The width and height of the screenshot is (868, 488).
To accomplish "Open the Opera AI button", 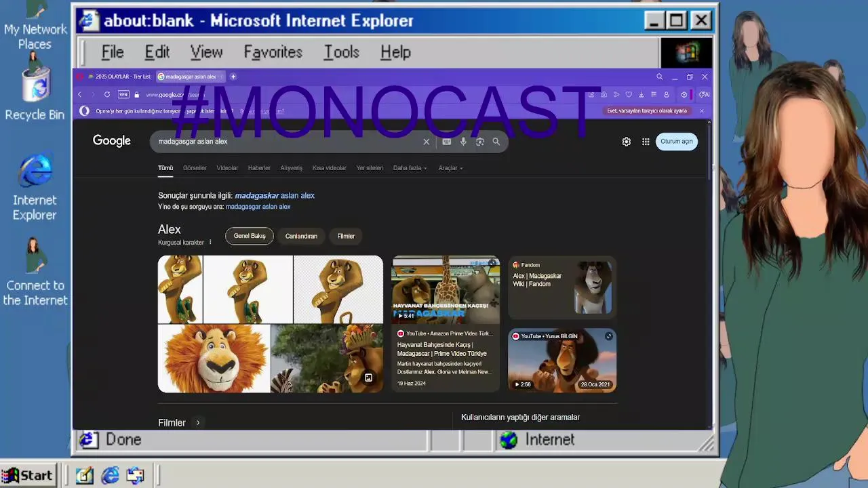I will point(704,95).
